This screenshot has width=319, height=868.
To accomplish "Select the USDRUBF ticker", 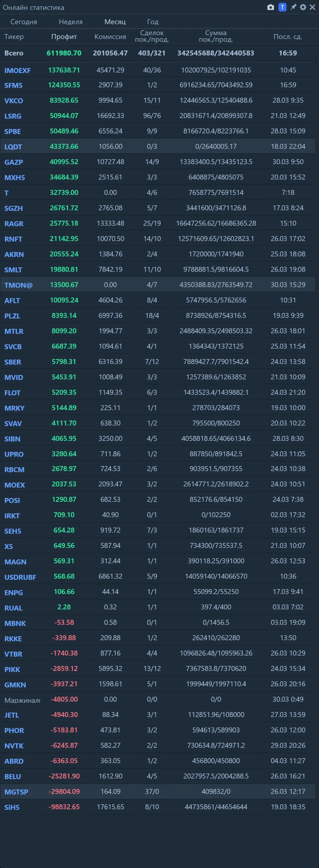I will pos(20,577).
